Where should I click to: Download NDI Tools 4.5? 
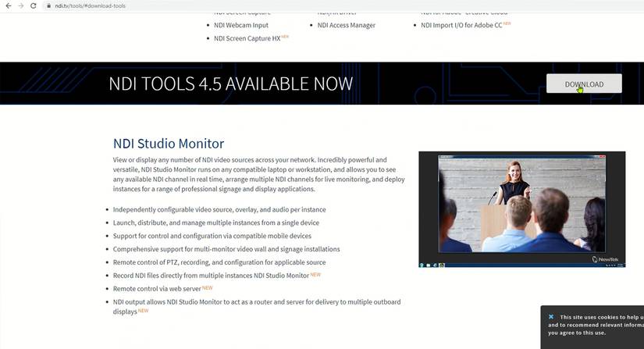pos(584,84)
